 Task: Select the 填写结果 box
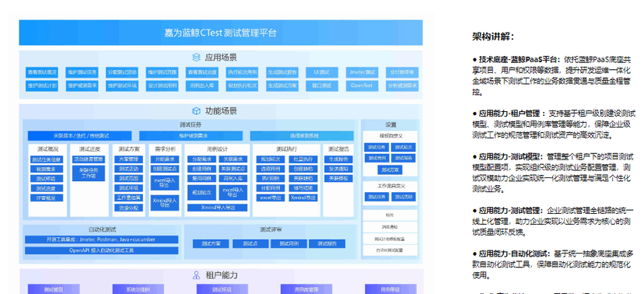(x=303, y=188)
